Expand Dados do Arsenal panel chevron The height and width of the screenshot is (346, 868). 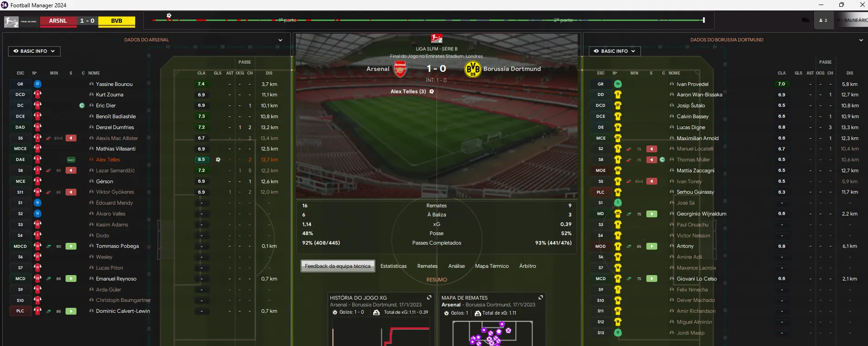tap(280, 40)
